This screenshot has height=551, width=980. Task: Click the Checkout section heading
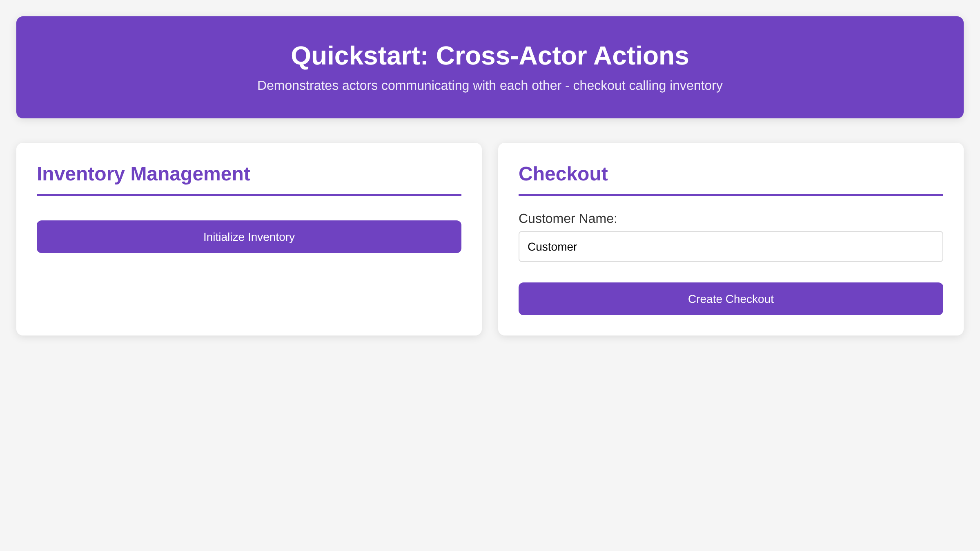click(x=563, y=174)
